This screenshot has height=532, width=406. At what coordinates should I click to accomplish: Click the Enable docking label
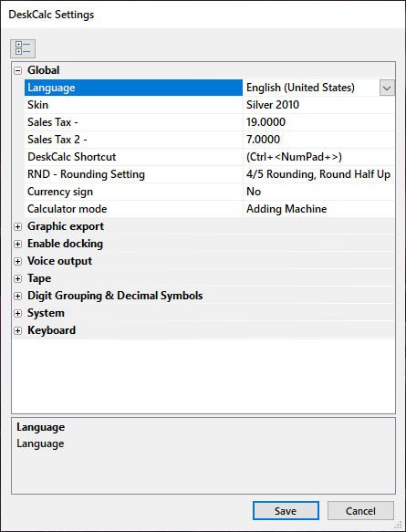(x=65, y=244)
